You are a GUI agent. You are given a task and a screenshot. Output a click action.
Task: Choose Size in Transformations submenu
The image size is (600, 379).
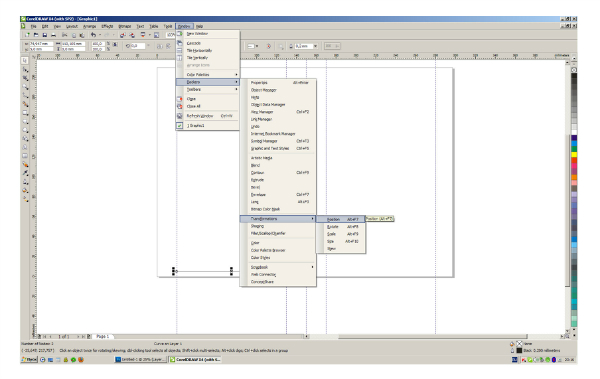(341, 242)
